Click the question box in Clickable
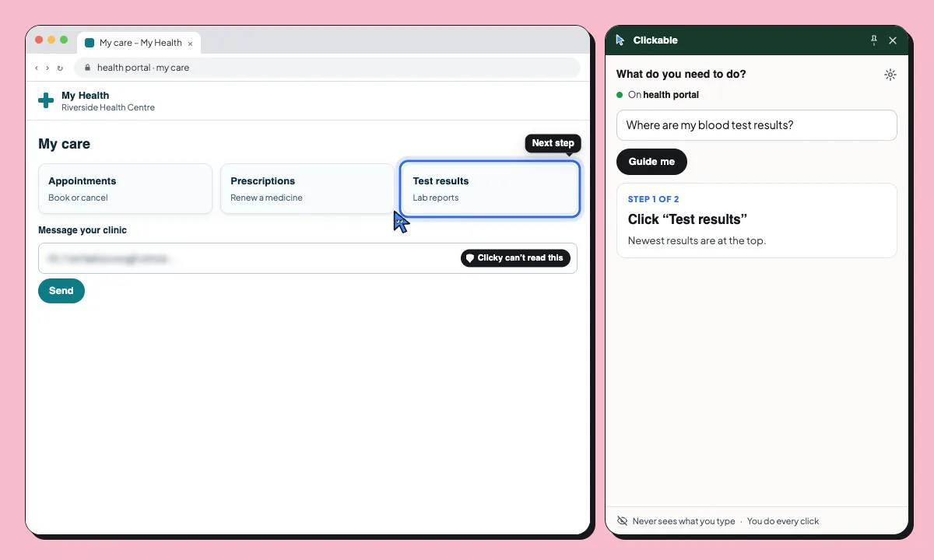 (x=757, y=125)
